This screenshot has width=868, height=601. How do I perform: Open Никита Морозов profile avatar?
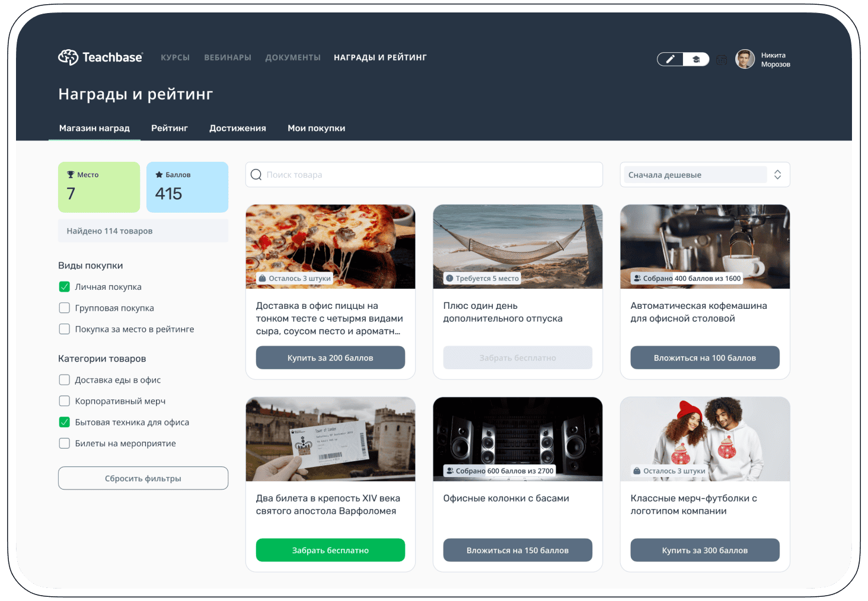click(745, 59)
